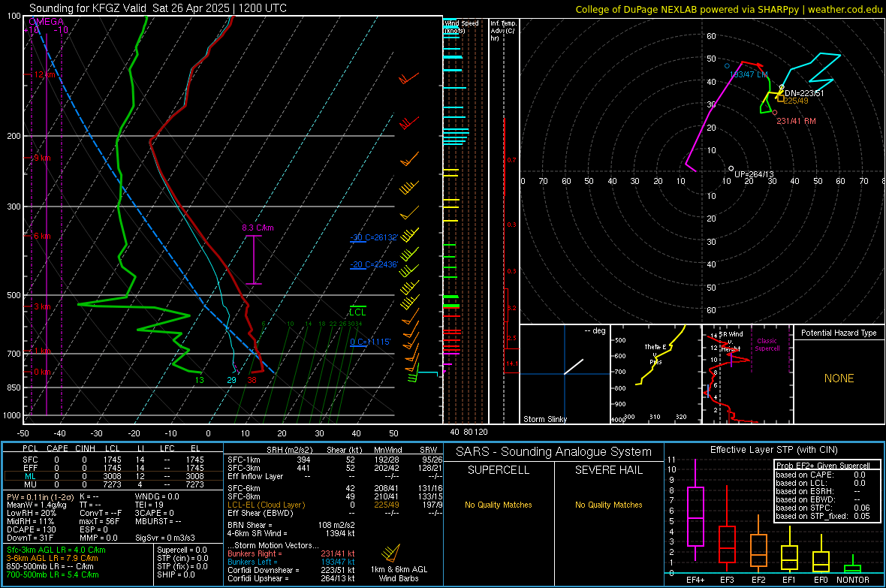Image resolution: width=886 pixels, height=588 pixels.
Task: Select the highlighted ML parcel row
Action: coord(113,476)
